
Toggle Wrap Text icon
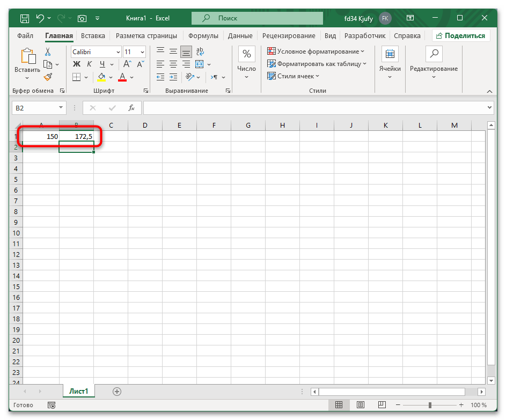click(200, 51)
